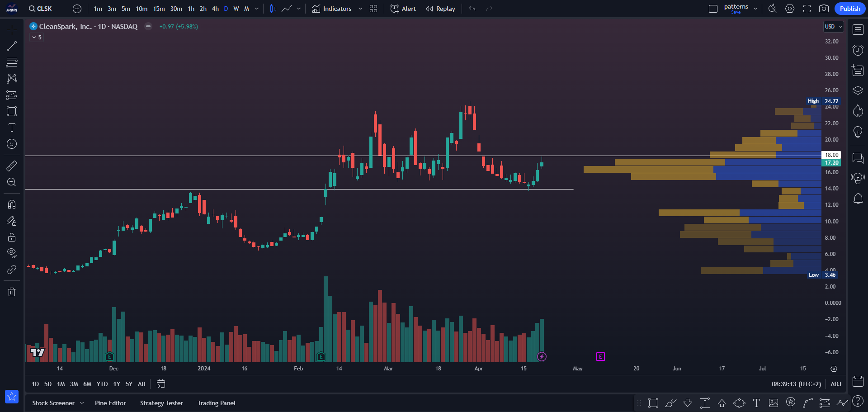
Task: Collapse the indicator legend showing 5
Action: [37, 38]
